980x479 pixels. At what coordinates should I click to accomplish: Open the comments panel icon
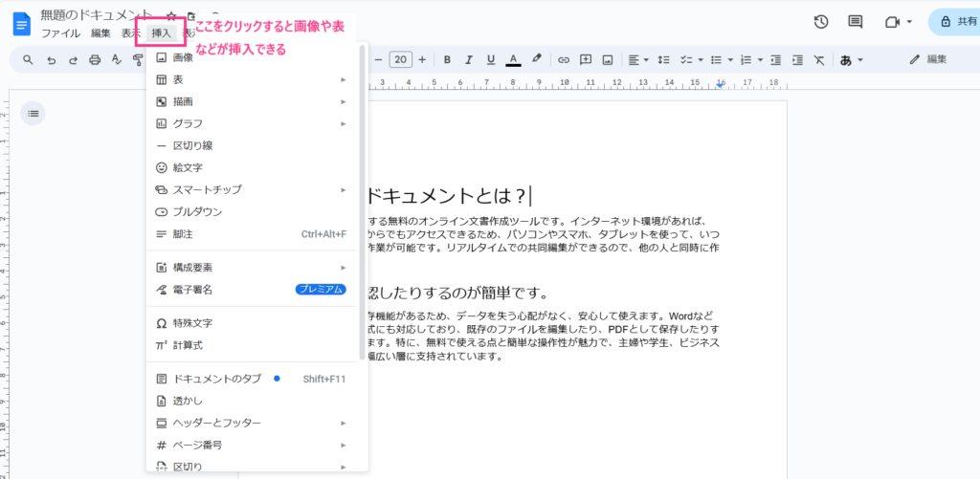click(855, 22)
